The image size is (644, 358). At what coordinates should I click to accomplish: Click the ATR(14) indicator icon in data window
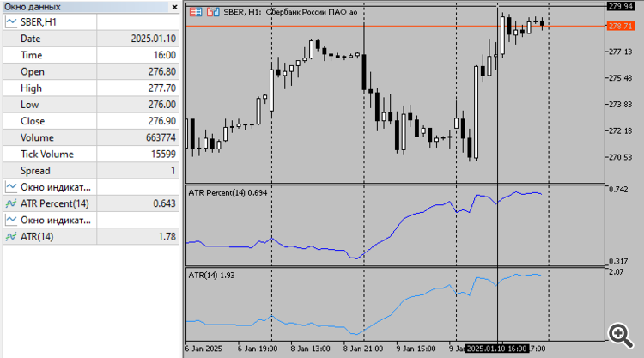click(x=11, y=236)
